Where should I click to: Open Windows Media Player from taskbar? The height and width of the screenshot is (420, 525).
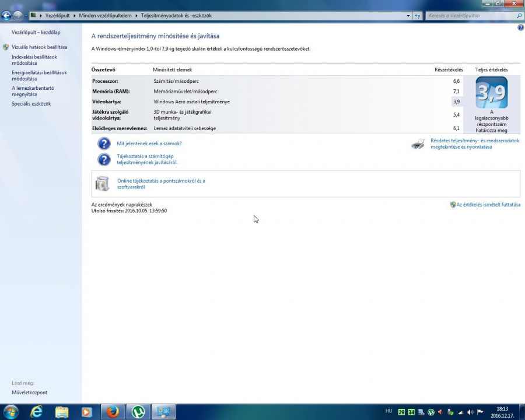[x=87, y=412]
